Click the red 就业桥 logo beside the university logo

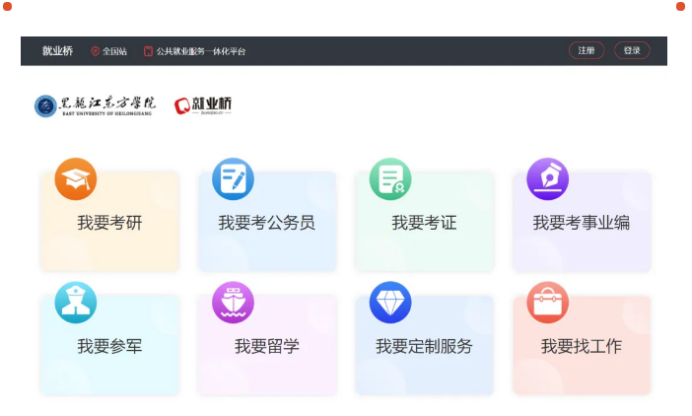203,105
